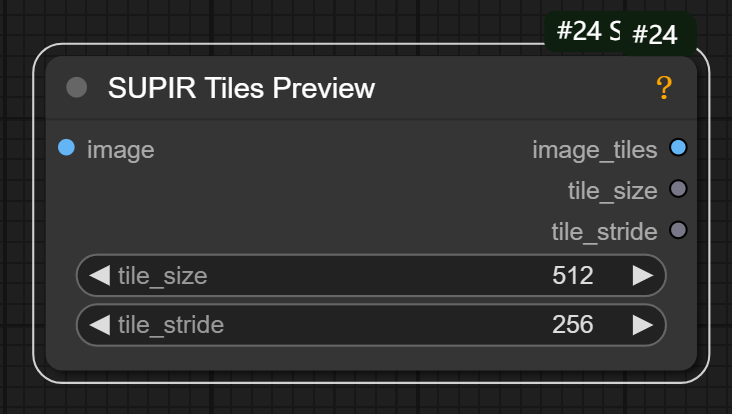Click the tile_size output socket
Image resolution: width=732 pixels, height=414 pixels.
[678, 189]
